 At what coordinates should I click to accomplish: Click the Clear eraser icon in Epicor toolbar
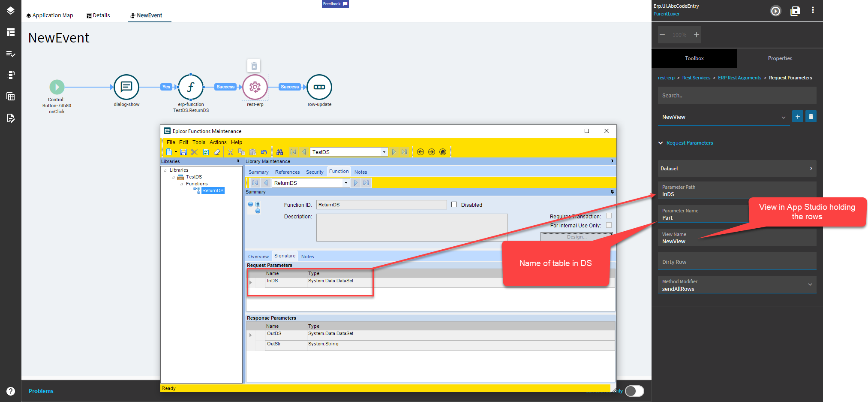tap(217, 152)
